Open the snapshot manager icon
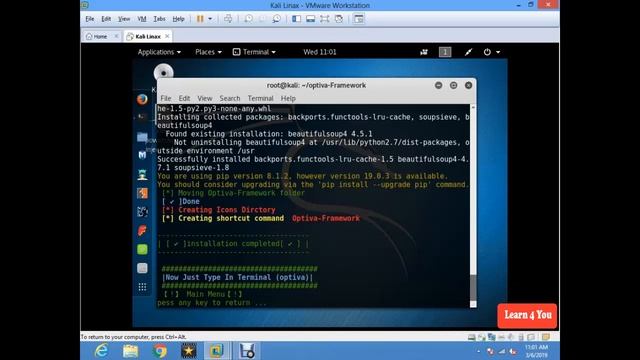 276,19
